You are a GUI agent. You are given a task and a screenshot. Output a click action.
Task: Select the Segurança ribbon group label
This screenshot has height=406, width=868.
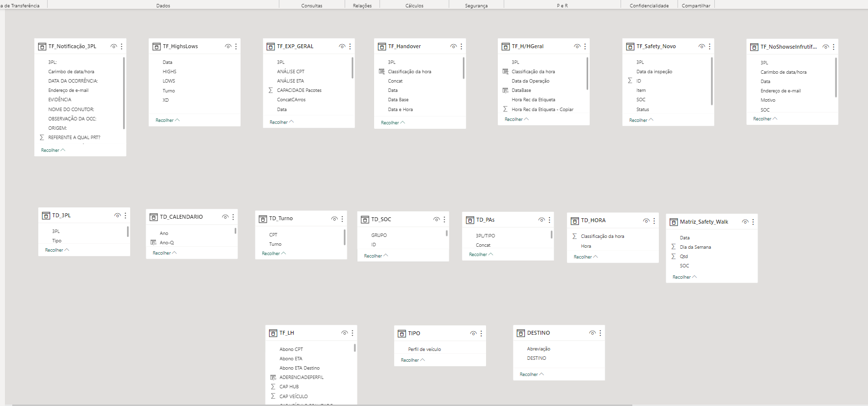tap(476, 6)
